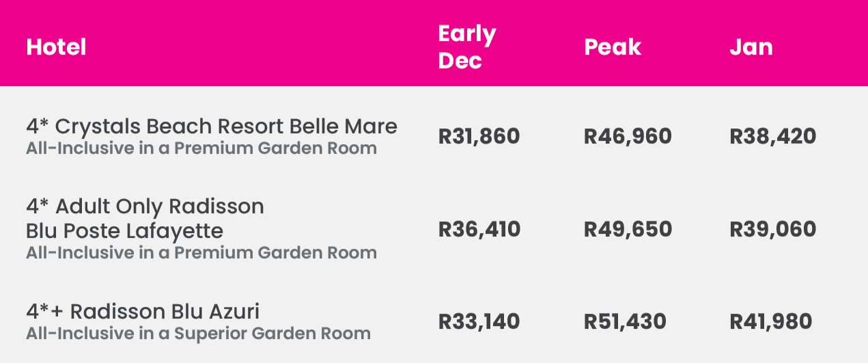The height and width of the screenshot is (363, 868).
Task: Select Poste Lafayette Early Dec price R36,410
Action: point(479,229)
